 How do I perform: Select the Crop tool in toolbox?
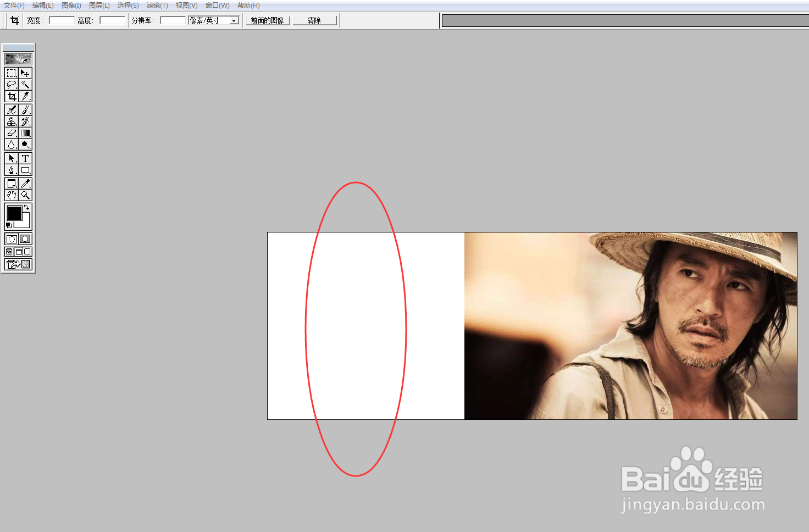tap(12, 96)
